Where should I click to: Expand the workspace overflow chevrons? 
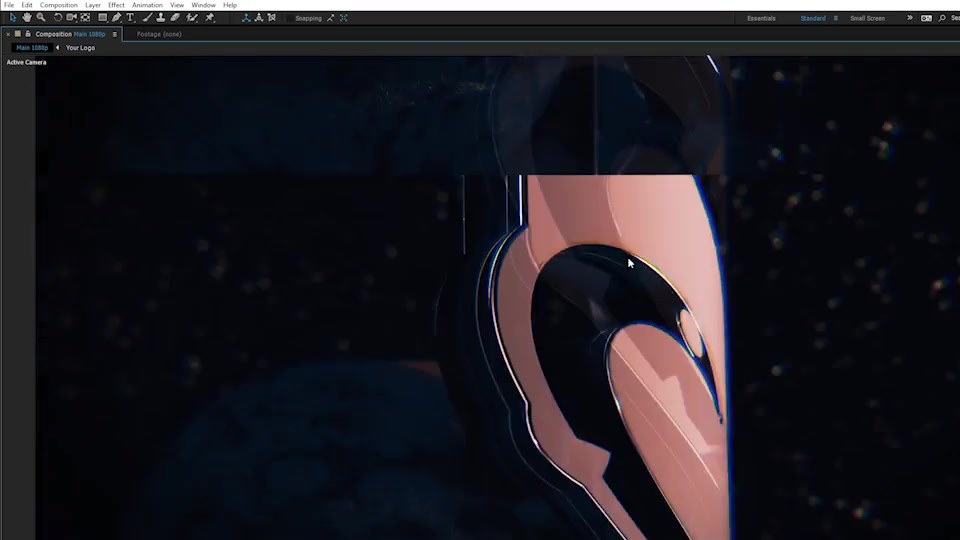(910, 18)
